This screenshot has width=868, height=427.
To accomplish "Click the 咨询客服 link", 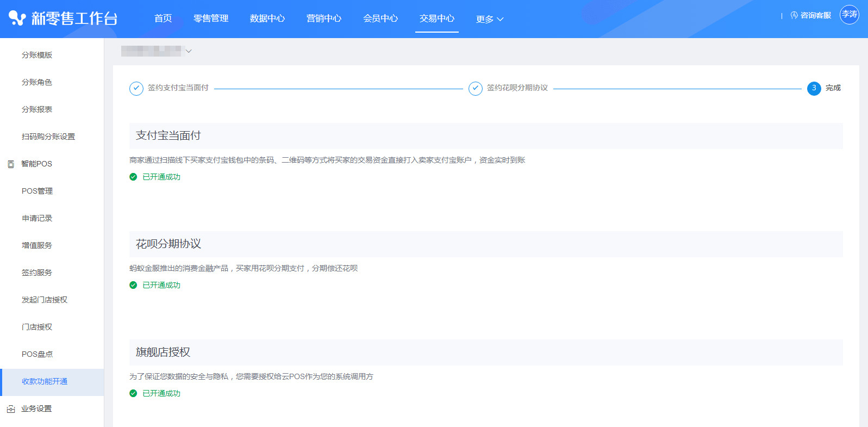I will click(816, 15).
